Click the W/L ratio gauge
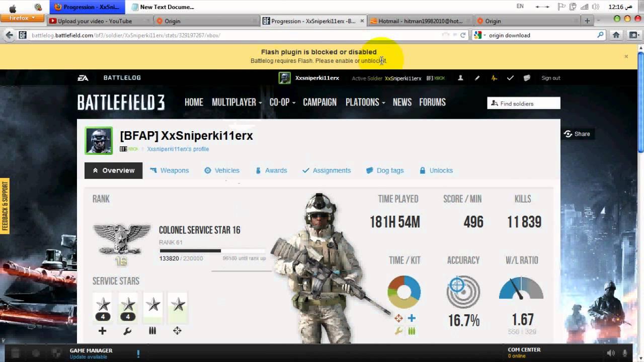 (x=521, y=288)
